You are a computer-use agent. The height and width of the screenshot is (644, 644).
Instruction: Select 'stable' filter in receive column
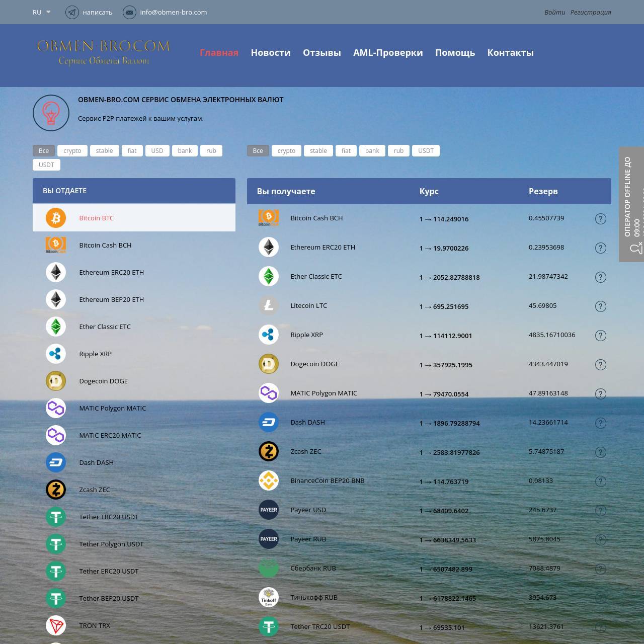click(x=318, y=150)
